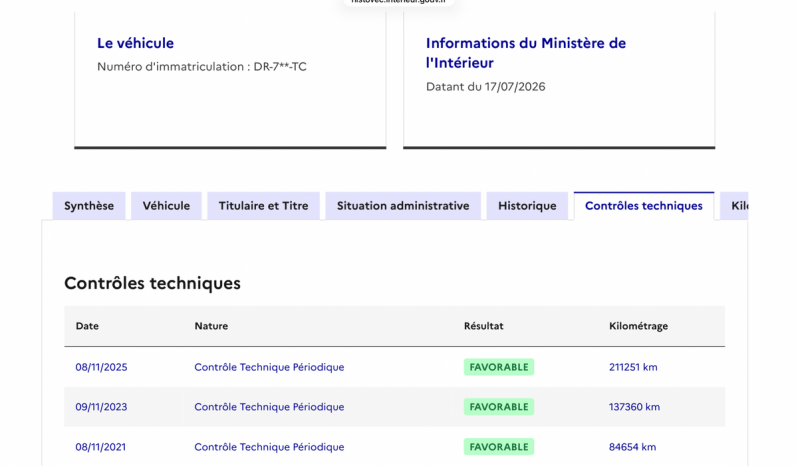Screen dimensions: 798x466
Task: Select the Contrôles techniques tab
Action: tap(644, 206)
